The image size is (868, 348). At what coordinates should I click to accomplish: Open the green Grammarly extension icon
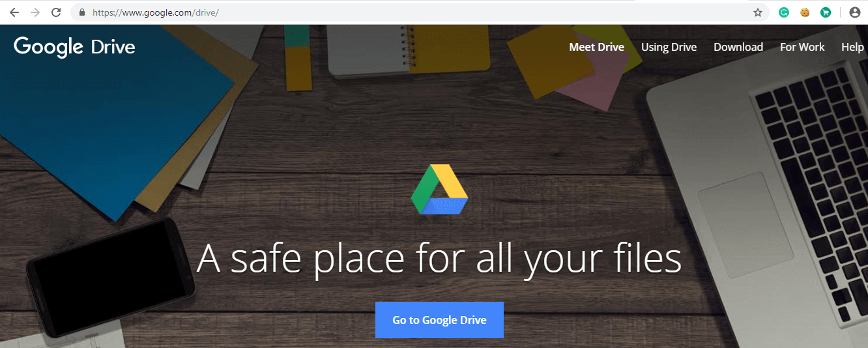785,12
